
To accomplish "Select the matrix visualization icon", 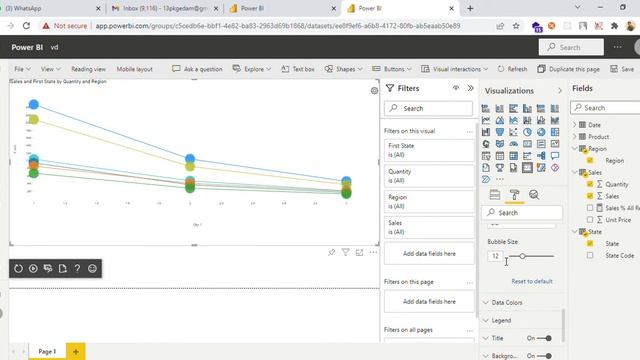I will (x=513, y=156).
